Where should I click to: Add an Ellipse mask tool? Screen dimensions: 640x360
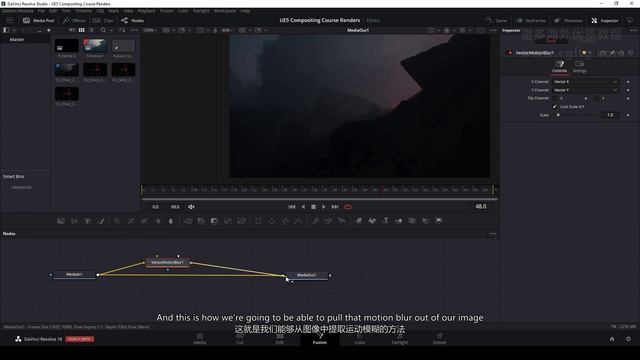pos(272,221)
